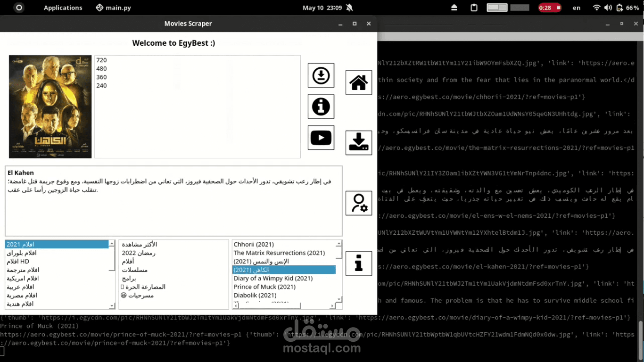Viewport: 644px width, 362px height.
Task: Open the YouTube trailer icon
Action: click(321, 138)
